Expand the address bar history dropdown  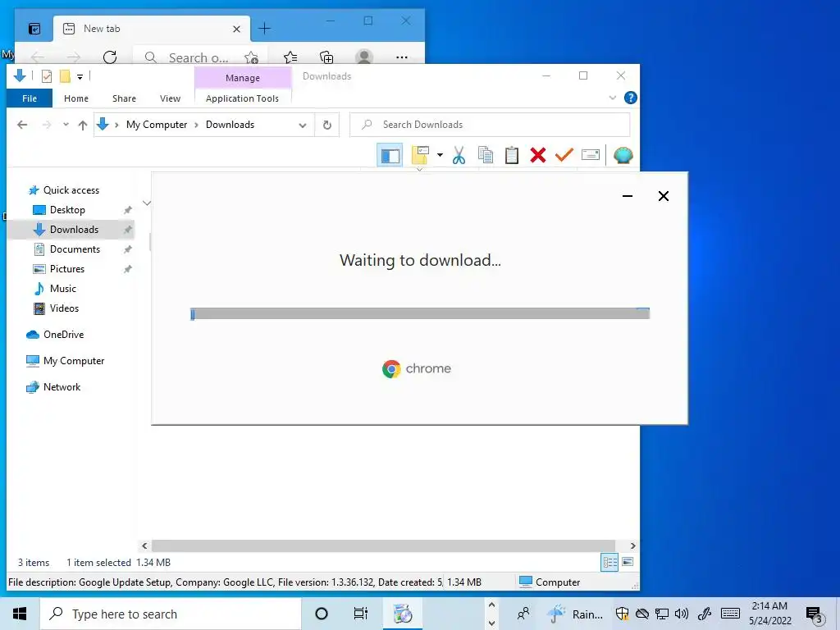(x=302, y=126)
